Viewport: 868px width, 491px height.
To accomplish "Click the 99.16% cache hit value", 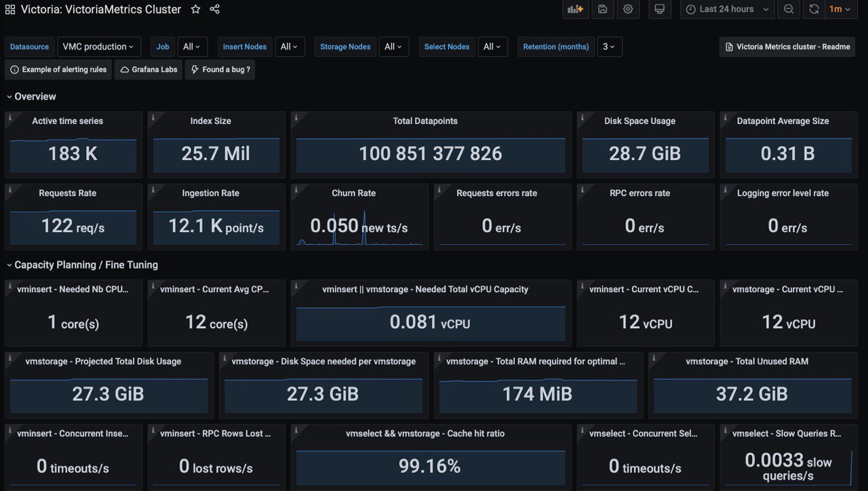I will pyautogui.click(x=430, y=466).
